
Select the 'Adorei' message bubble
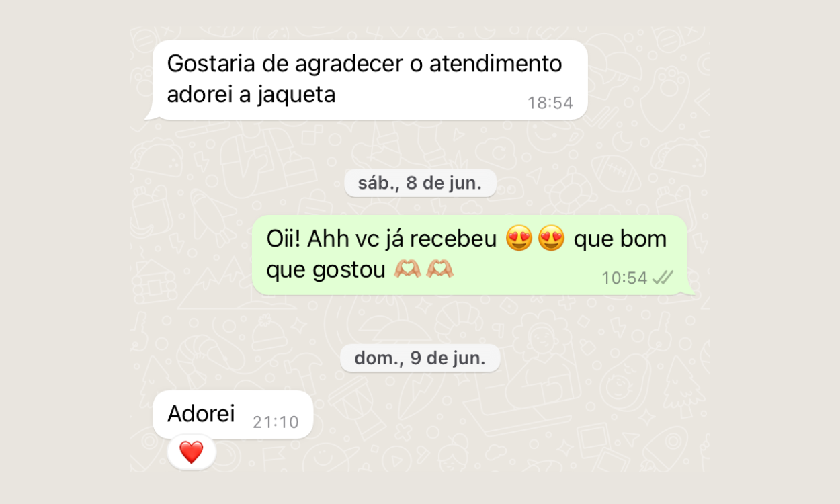pos(233,415)
